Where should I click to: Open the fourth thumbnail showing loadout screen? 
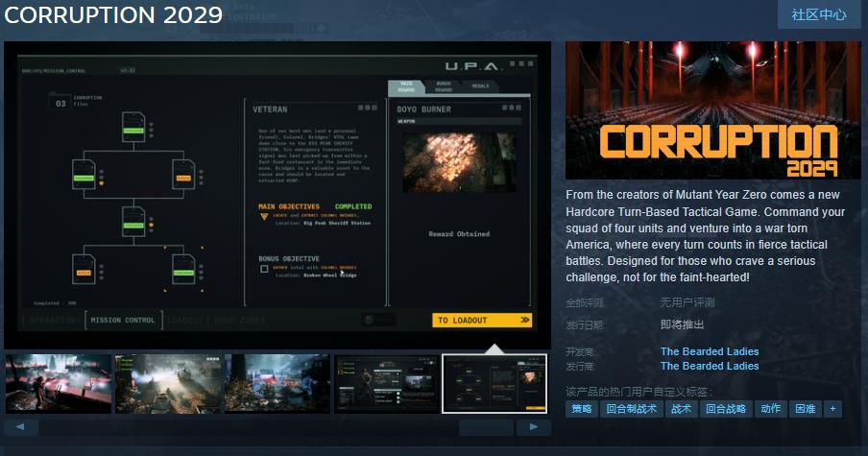point(386,383)
